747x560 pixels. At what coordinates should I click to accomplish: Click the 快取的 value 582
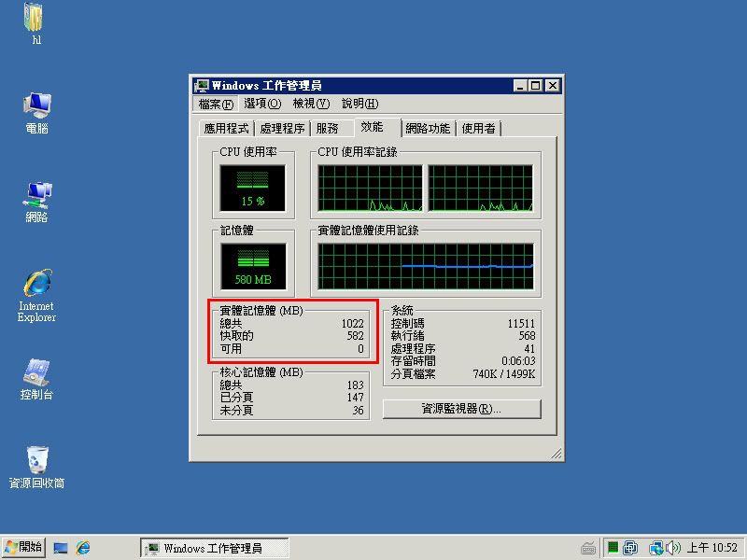click(356, 336)
